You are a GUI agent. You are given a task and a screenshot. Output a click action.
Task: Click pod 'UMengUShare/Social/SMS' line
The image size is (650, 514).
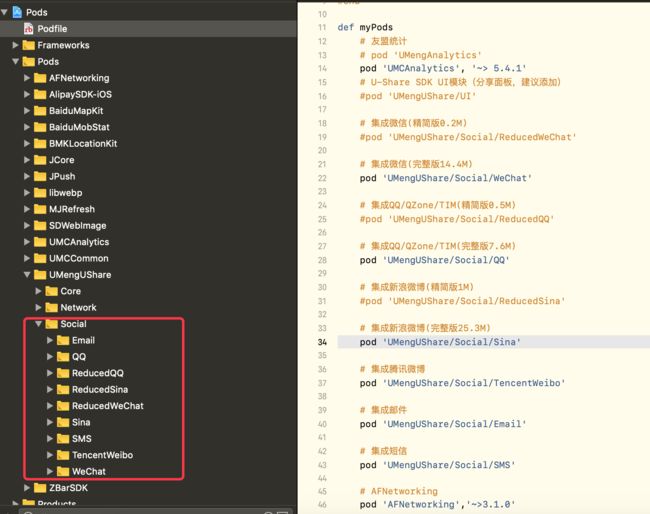tap(437, 465)
